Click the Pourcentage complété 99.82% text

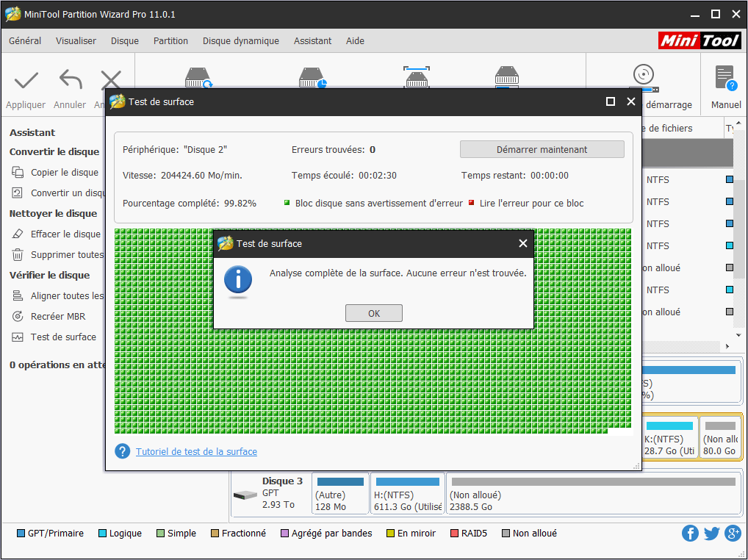click(190, 204)
